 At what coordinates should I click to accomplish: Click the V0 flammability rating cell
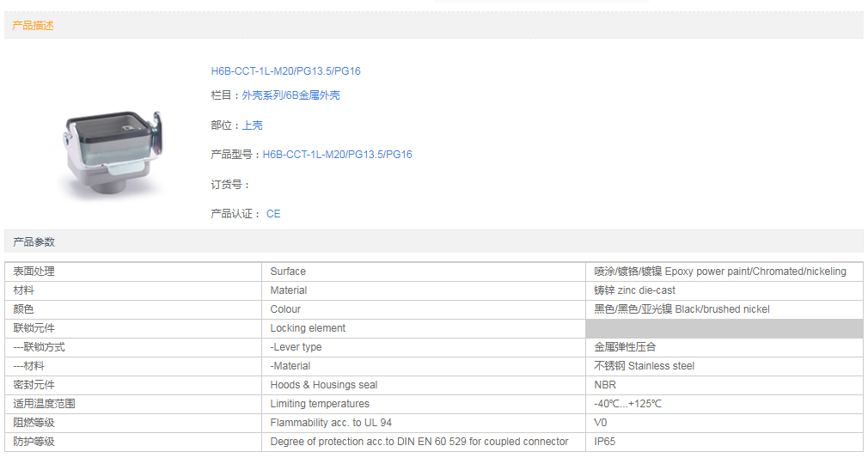(600, 423)
